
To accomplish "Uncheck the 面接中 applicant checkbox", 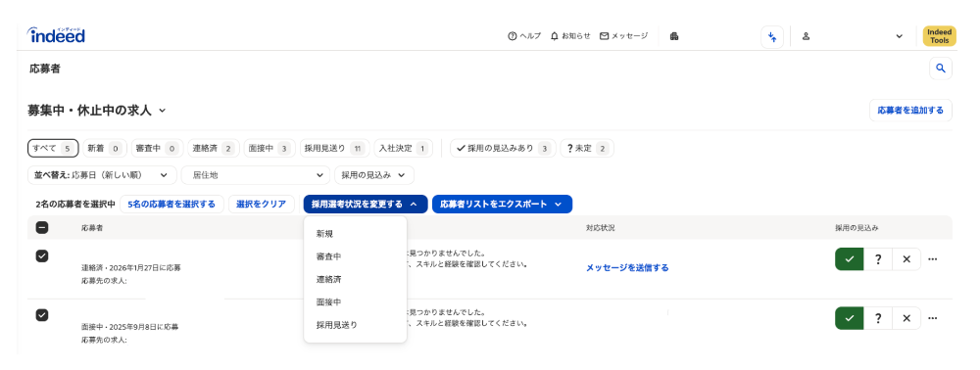I will click(x=42, y=315).
